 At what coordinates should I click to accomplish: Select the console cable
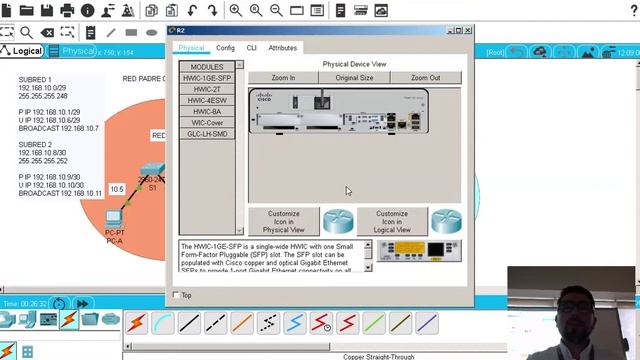(163, 323)
